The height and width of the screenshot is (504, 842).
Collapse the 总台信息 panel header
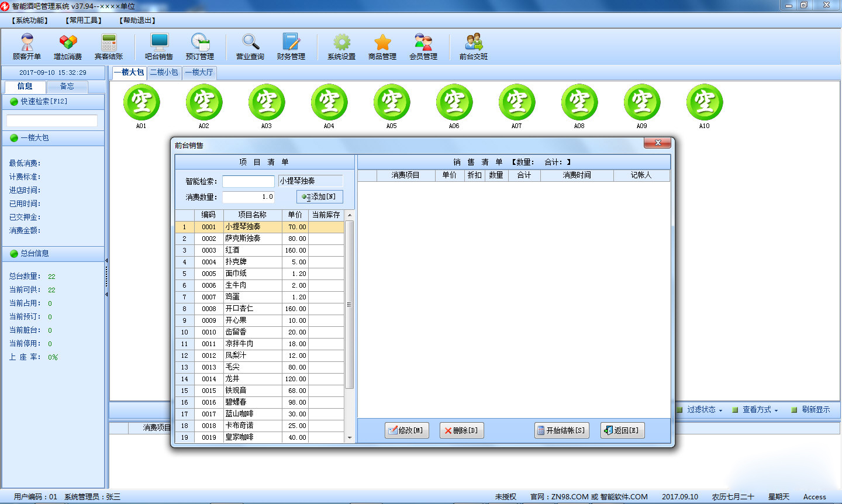(53, 254)
